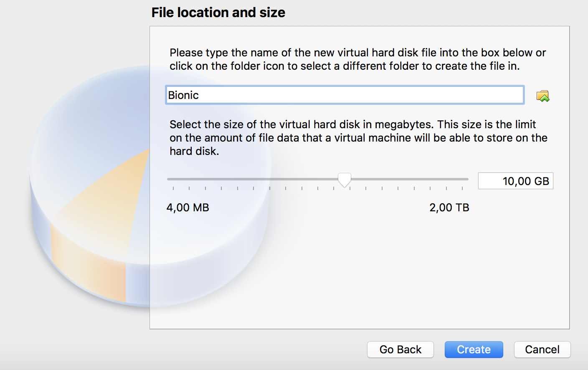Click the last tick mark under the slider

click(x=462, y=188)
